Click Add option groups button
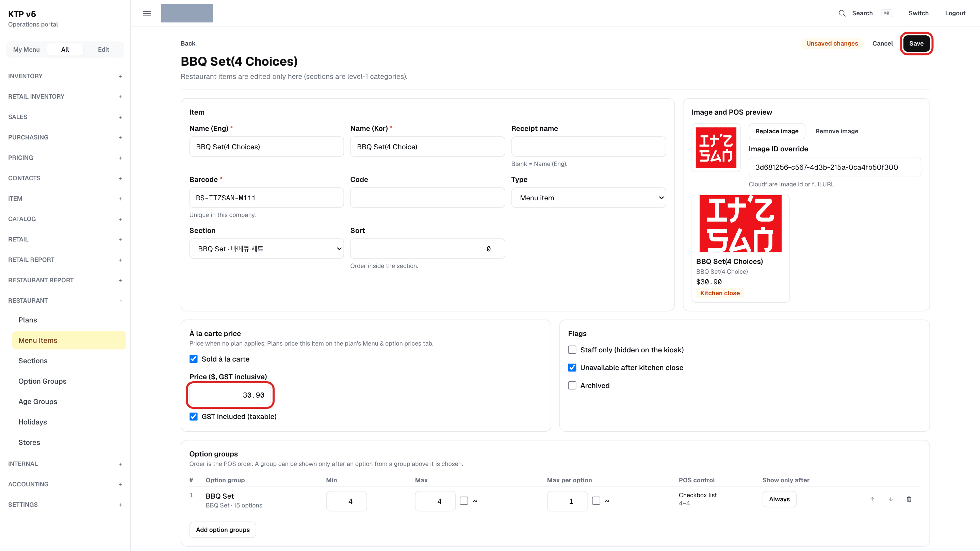Screen dimensions: 980x551 [223, 530]
